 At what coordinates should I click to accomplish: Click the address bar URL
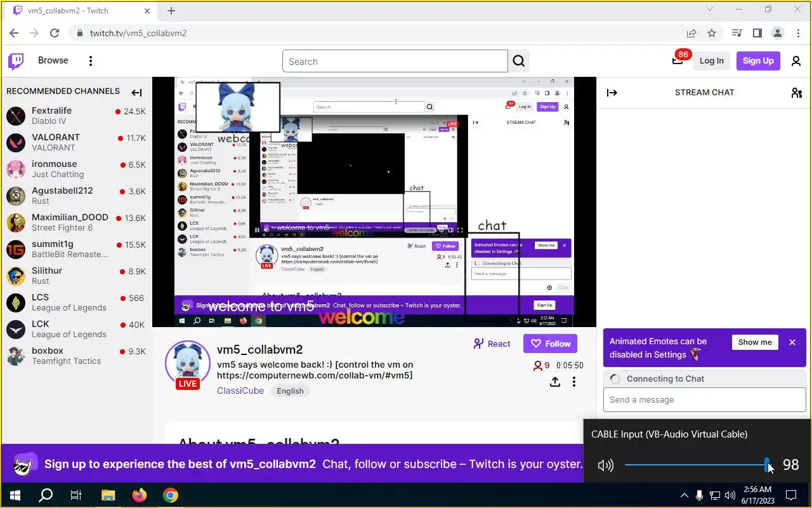point(138,33)
